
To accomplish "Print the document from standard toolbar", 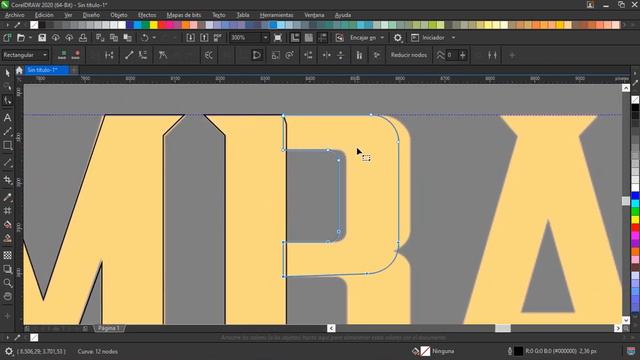I will [x=83, y=38].
